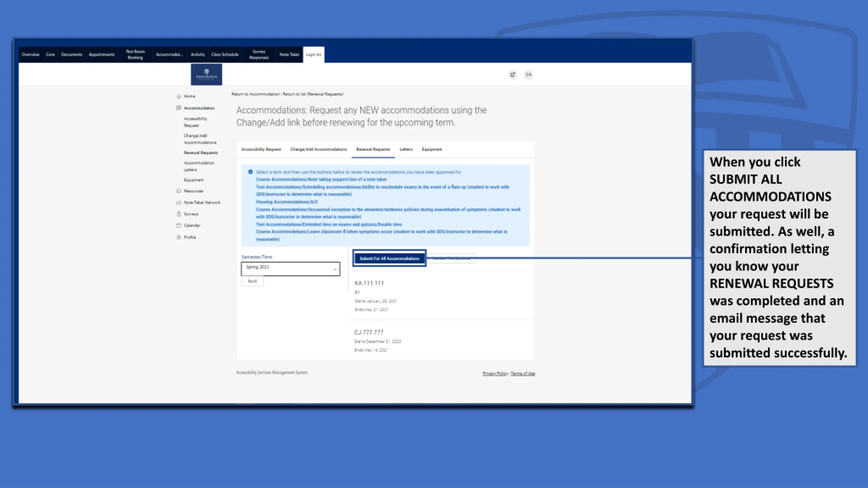Image resolution: width=868 pixels, height=488 pixels.
Task: Click the Return to Accommodation breadcrumb link
Action: [x=256, y=94]
